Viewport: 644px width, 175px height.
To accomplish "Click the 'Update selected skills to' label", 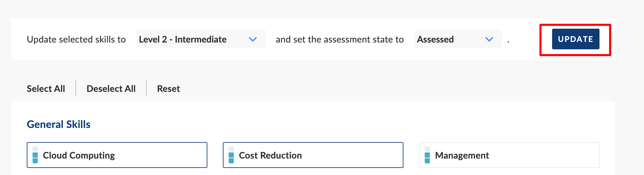I will coord(76,39).
